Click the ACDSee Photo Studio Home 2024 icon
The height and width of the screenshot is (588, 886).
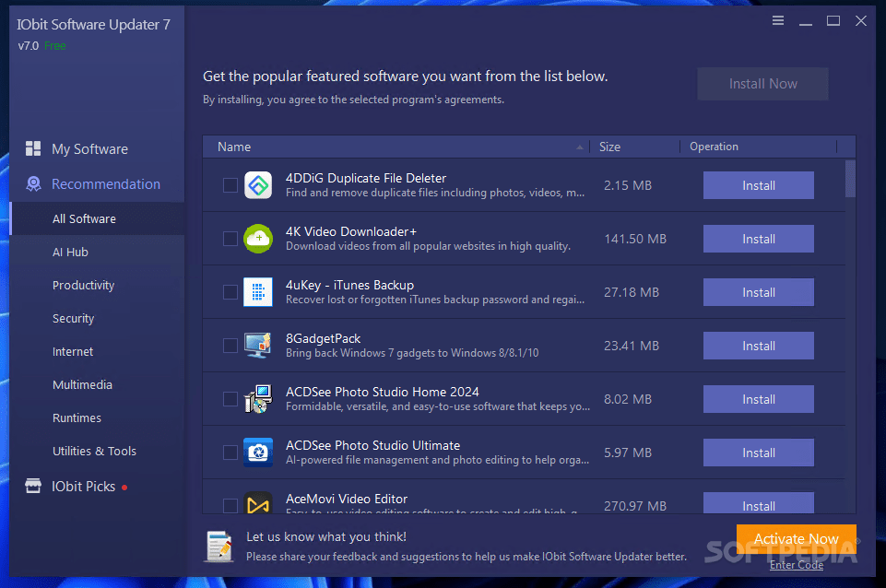(257, 398)
